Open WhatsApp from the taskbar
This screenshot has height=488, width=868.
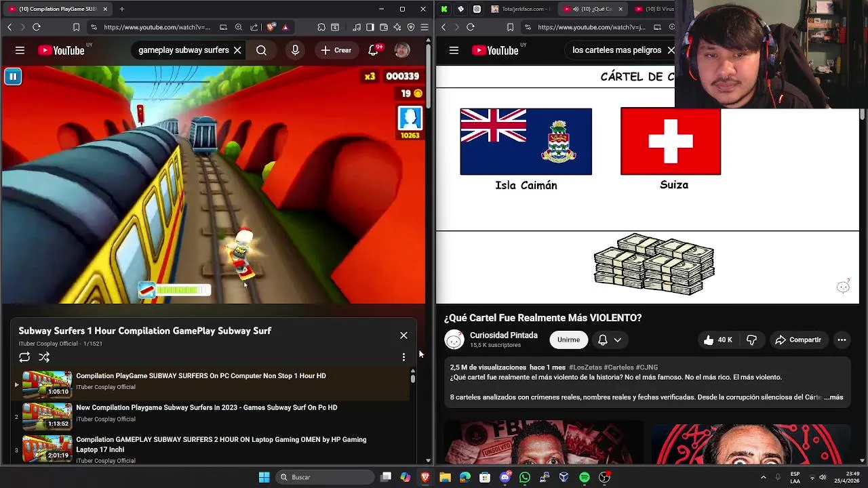[525, 477]
